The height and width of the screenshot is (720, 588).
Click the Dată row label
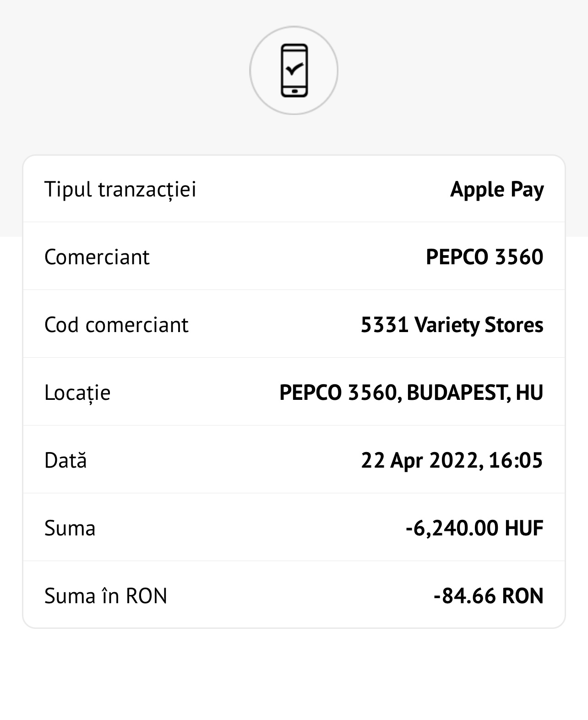click(65, 460)
